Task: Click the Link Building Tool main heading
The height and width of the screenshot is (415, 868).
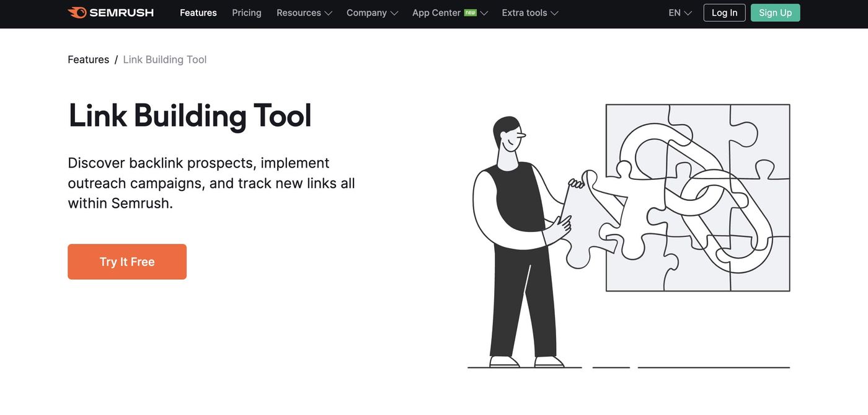Action: click(x=190, y=115)
